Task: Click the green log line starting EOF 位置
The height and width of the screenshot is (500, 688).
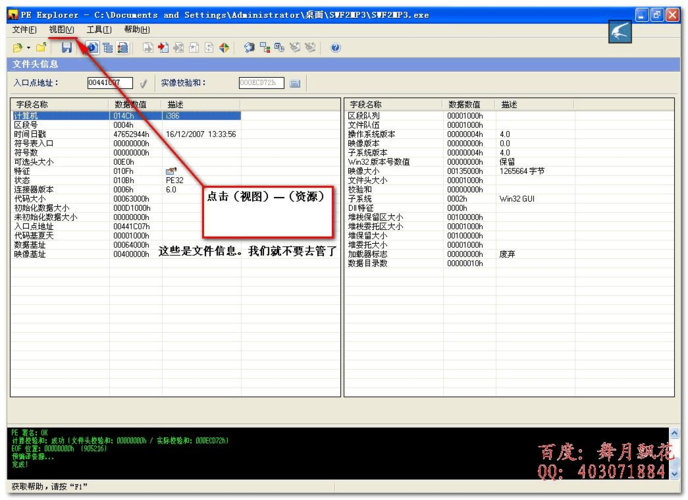Action: 59,448
